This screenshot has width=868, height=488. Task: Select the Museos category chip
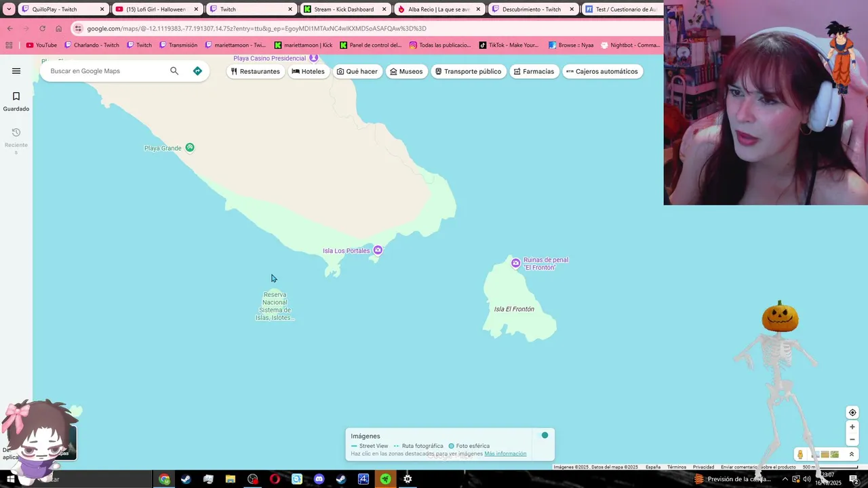pyautogui.click(x=406, y=71)
